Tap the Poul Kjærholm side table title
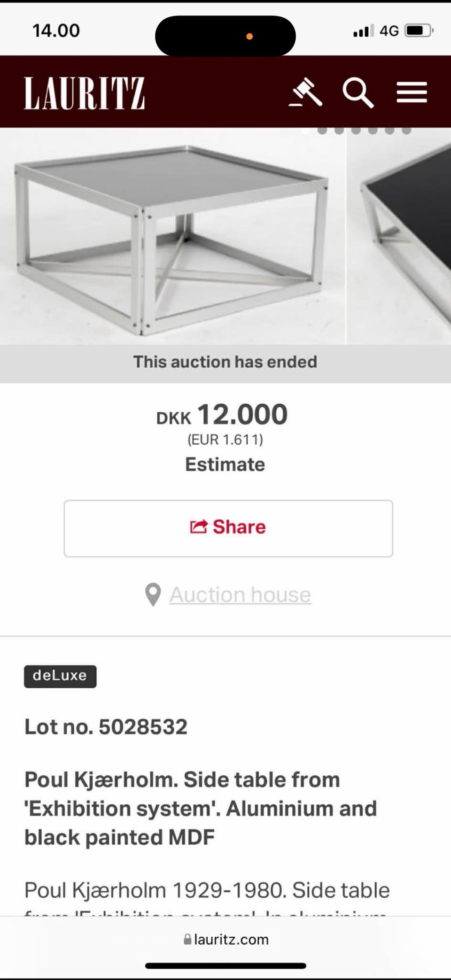Viewport: 451px width, 980px height. click(201, 808)
